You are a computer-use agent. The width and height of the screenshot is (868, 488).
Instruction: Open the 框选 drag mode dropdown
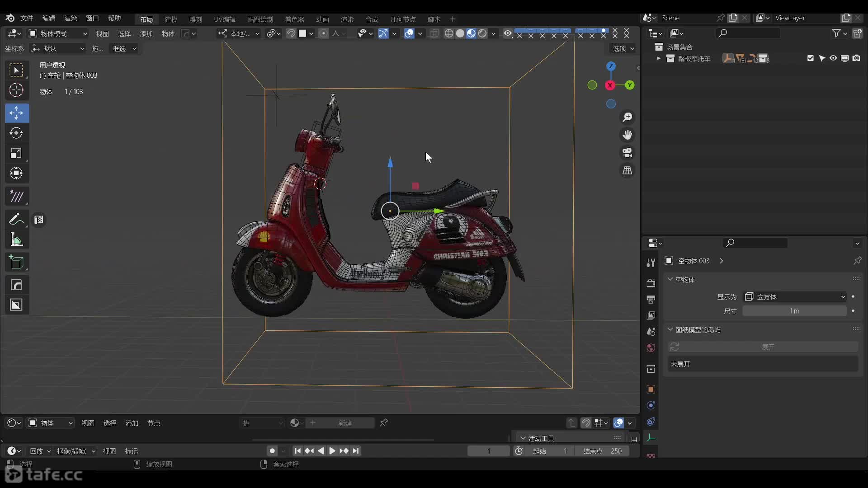click(124, 48)
